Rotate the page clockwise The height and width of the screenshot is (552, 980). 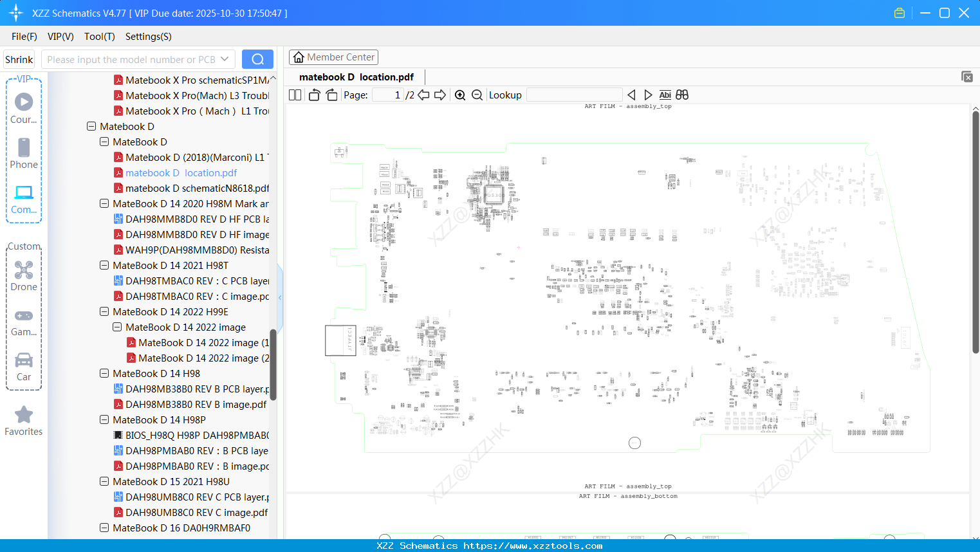coord(331,95)
